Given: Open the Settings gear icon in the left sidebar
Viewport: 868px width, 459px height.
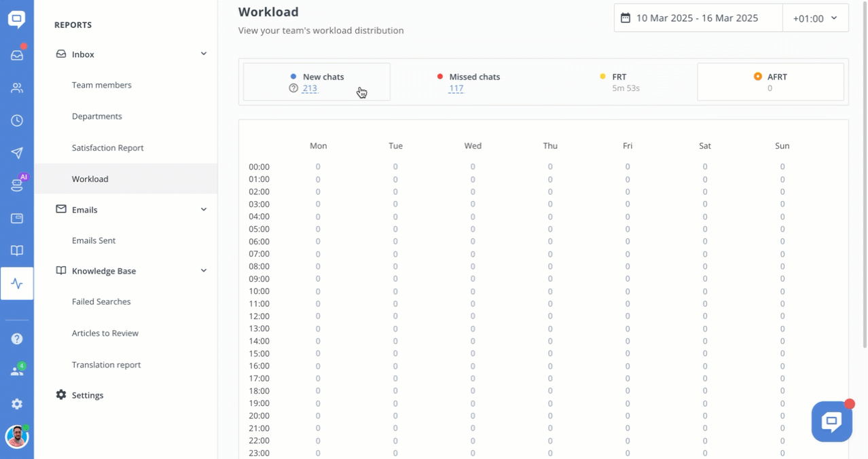Looking at the screenshot, I should coord(17,404).
